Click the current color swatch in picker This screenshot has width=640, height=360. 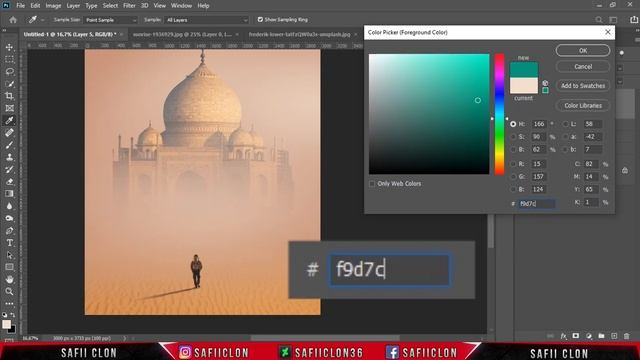[524, 86]
